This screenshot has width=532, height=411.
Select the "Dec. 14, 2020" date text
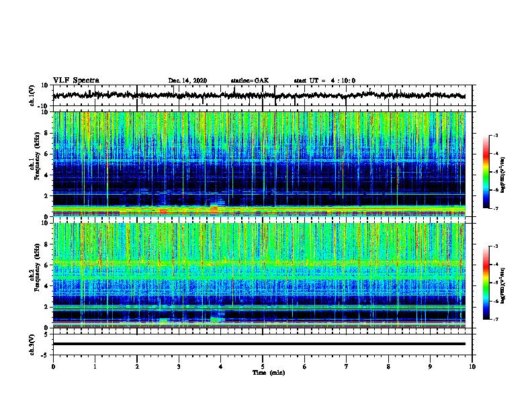(x=187, y=81)
